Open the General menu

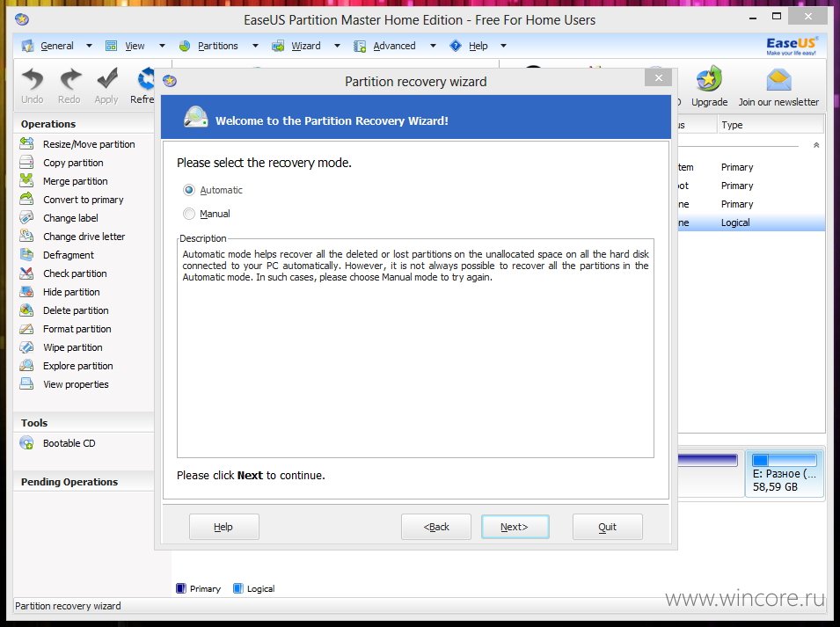[57, 46]
